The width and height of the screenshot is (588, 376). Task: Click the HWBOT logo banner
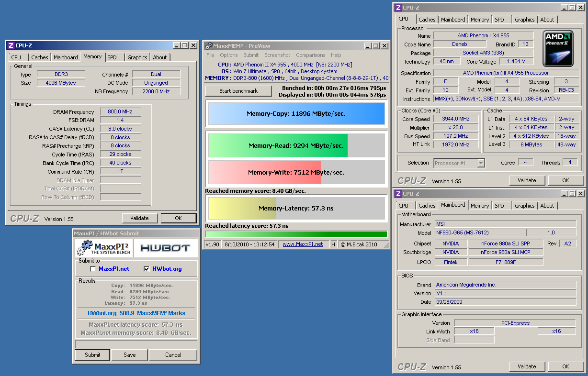point(165,248)
